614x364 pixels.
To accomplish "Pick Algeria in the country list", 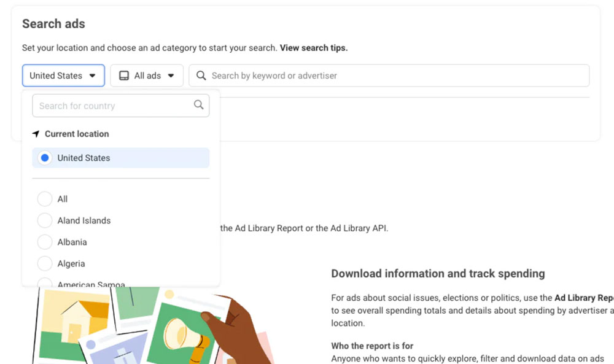I will pyautogui.click(x=71, y=263).
